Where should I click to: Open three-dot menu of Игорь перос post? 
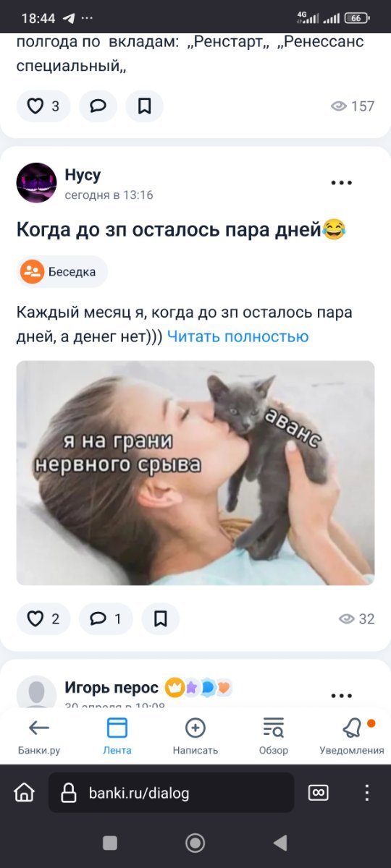(342, 695)
